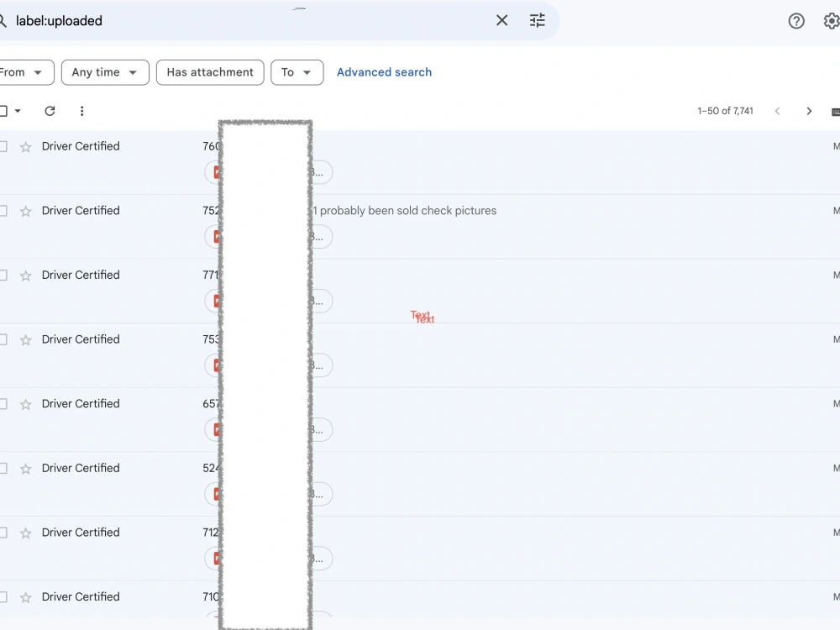Star the Driver Certified email starting 712
The width and height of the screenshot is (840, 630).
point(26,533)
